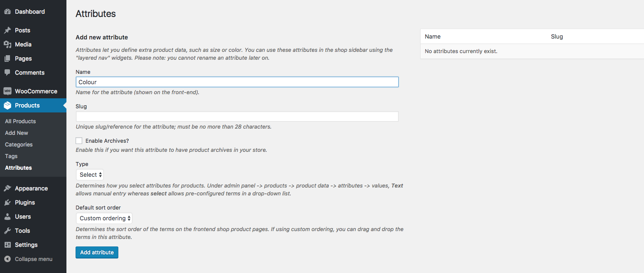
Task: Open Media via its sidebar icon
Action: click(7, 44)
